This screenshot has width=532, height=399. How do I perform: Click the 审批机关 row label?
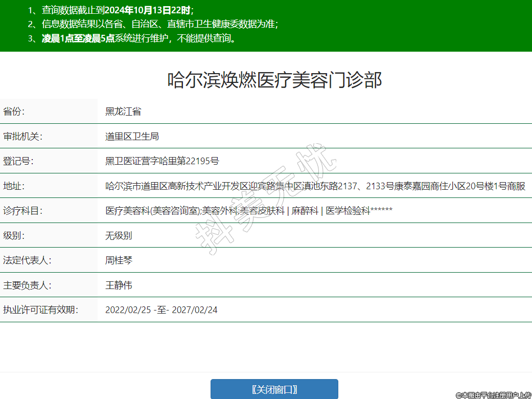[x=22, y=136]
